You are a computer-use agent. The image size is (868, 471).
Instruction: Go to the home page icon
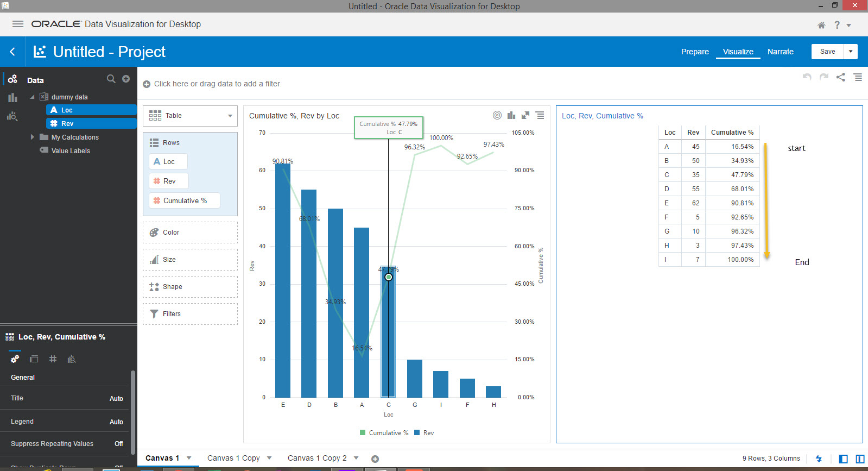(x=821, y=25)
